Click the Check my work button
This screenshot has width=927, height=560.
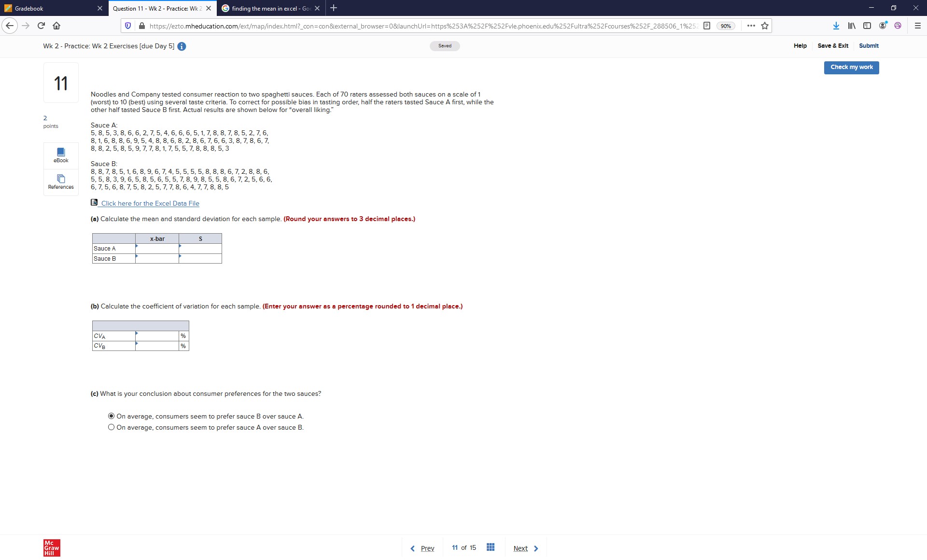point(851,68)
